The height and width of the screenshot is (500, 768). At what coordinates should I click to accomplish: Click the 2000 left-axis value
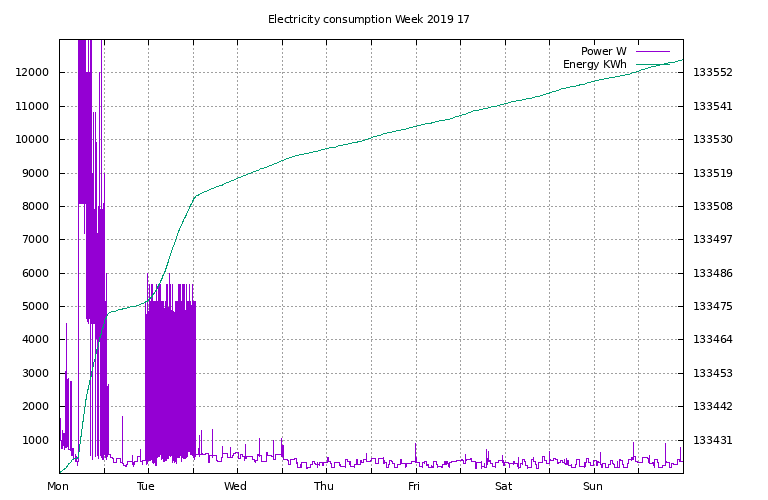[x=36, y=406]
